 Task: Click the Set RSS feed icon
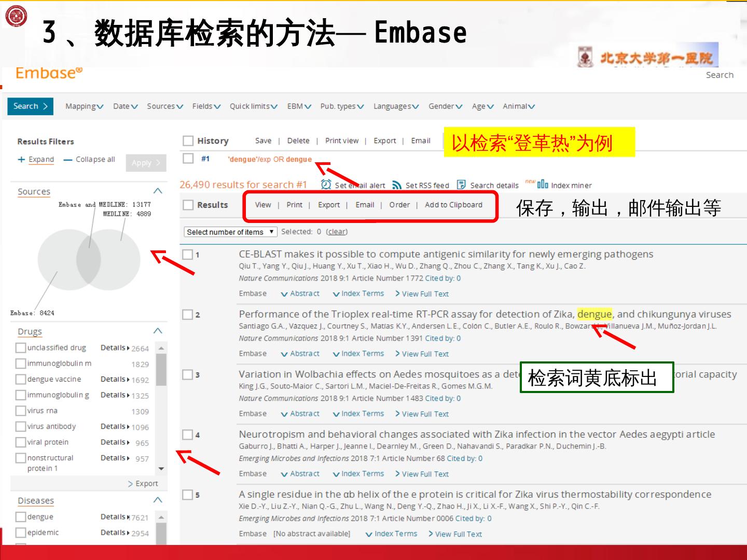[397, 185]
